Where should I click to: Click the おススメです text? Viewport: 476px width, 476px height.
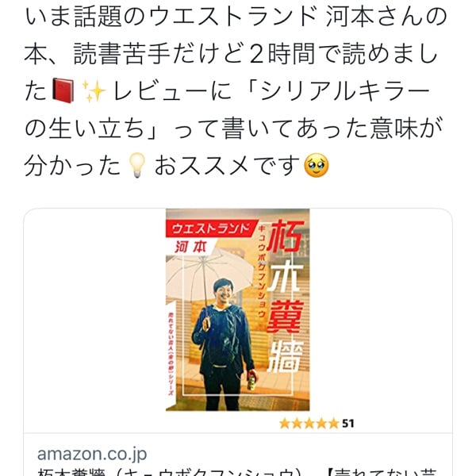pos(228,165)
